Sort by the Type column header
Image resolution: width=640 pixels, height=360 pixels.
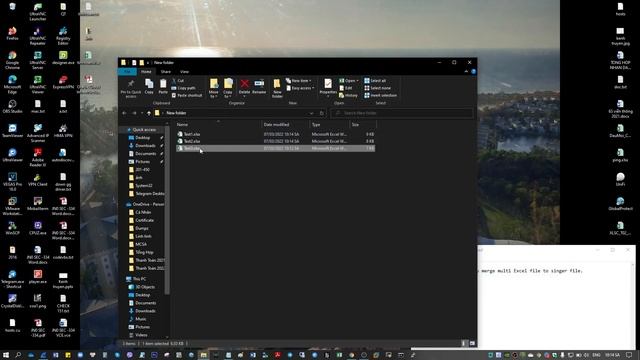(330, 124)
